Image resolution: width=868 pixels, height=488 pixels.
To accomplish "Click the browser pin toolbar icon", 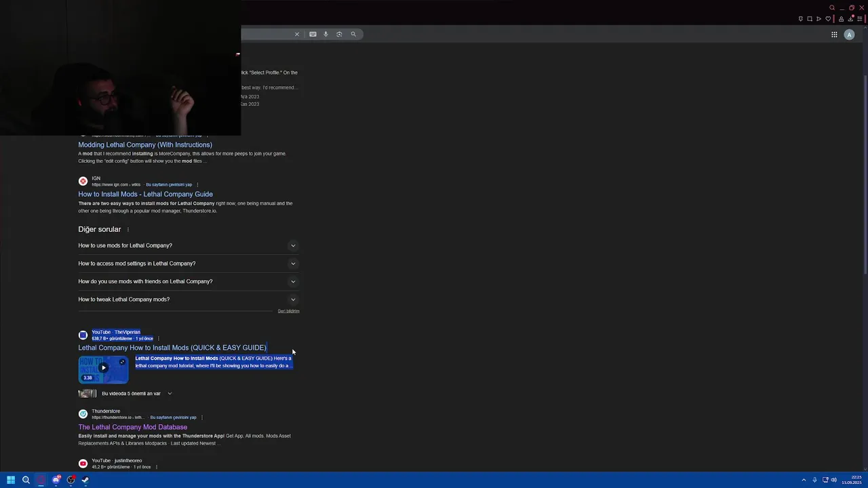I will click(x=801, y=19).
